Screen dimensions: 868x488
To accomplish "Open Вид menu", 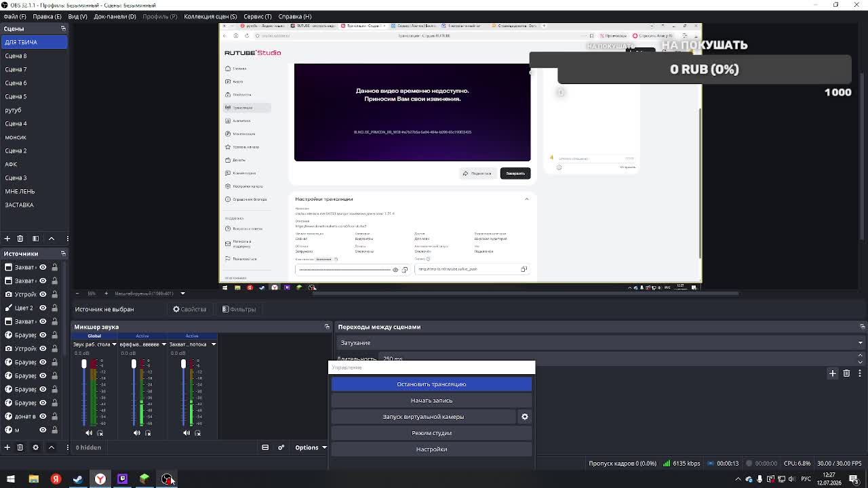I will (77, 16).
